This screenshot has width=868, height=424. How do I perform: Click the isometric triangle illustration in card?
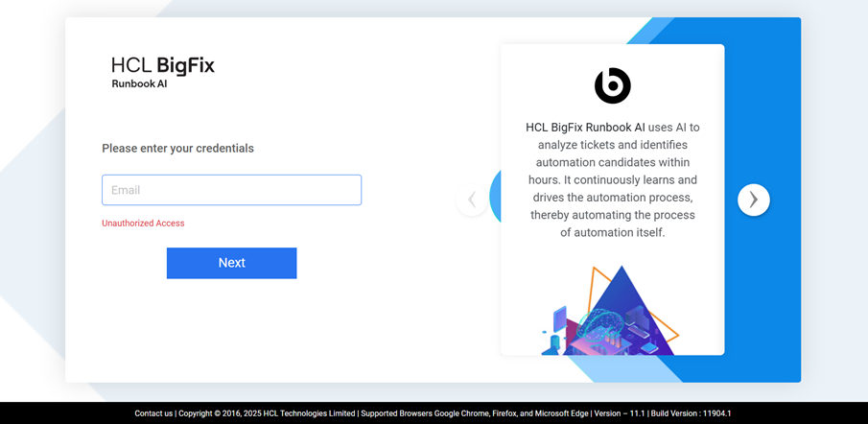(x=609, y=310)
